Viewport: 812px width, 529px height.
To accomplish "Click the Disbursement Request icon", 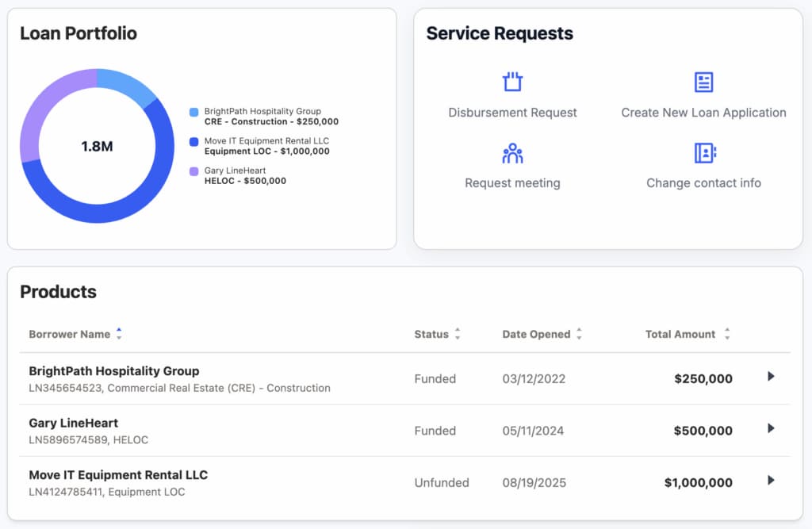I will click(512, 82).
